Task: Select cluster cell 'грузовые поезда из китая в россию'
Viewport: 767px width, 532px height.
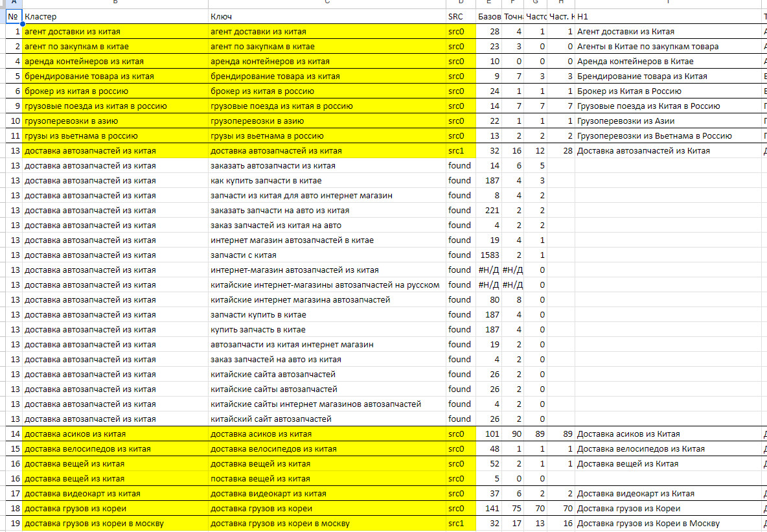Action: point(115,106)
